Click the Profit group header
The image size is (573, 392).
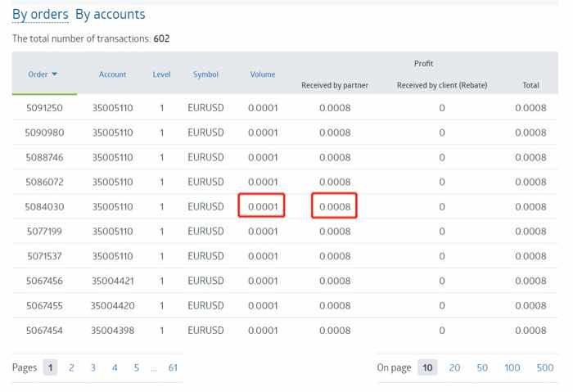point(423,63)
